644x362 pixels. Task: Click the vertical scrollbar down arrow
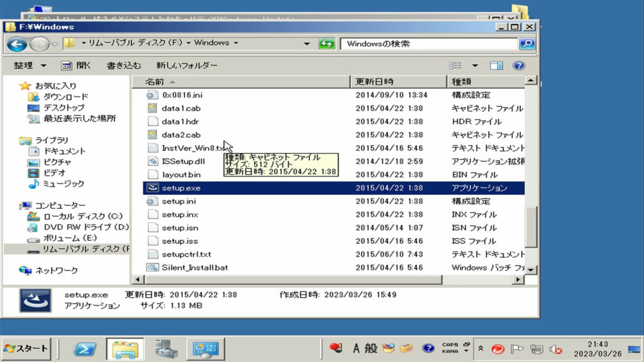[531, 270]
